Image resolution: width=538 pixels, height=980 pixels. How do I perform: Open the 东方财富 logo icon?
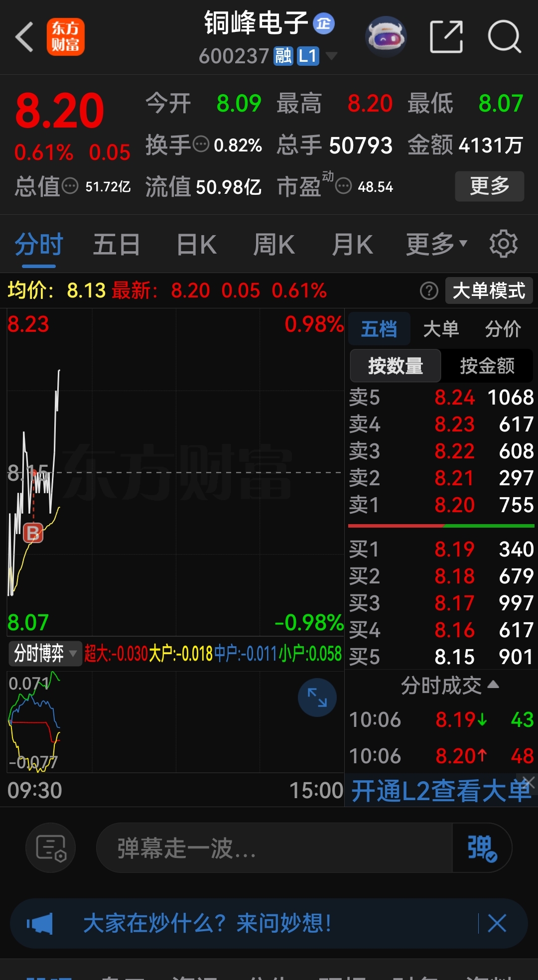pyautogui.click(x=66, y=37)
